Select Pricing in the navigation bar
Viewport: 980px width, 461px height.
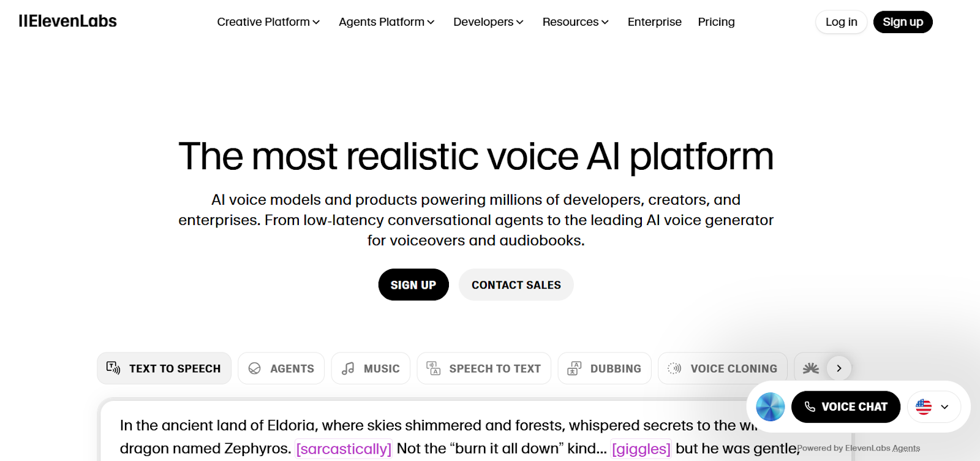click(x=715, y=21)
